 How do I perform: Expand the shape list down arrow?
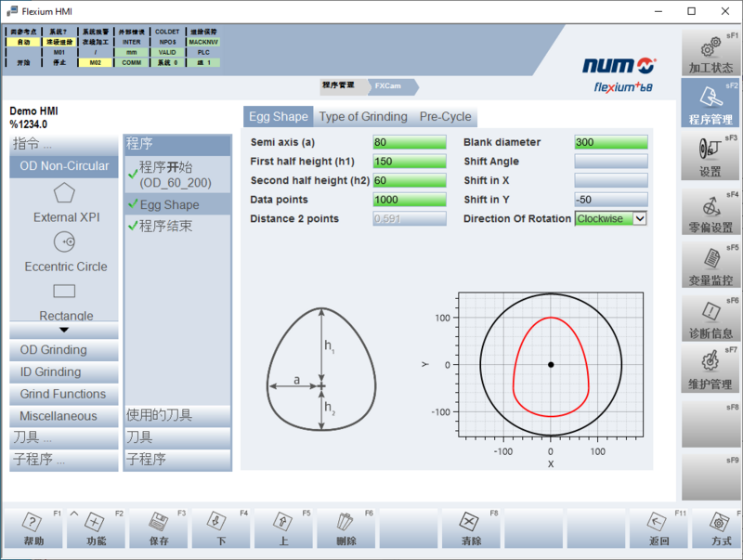64,330
